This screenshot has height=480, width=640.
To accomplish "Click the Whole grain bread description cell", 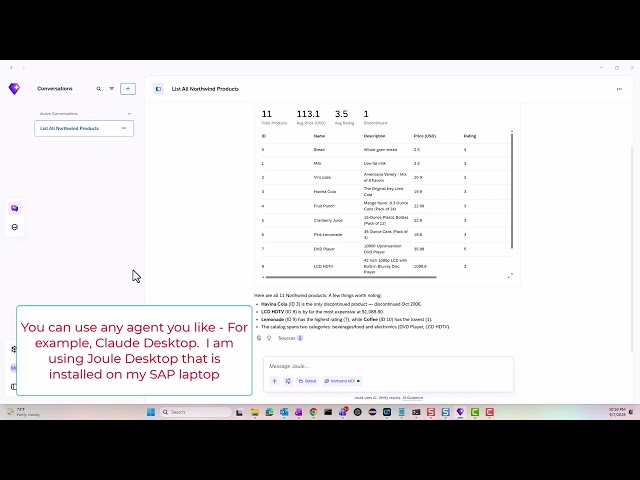I will click(x=380, y=150).
